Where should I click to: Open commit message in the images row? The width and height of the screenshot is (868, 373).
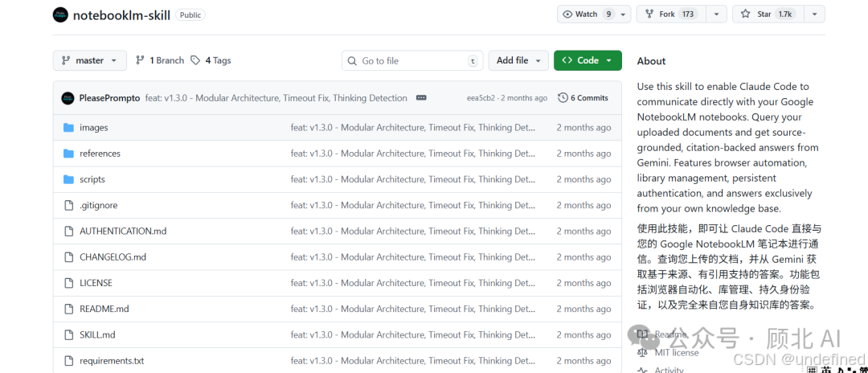[x=414, y=128]
